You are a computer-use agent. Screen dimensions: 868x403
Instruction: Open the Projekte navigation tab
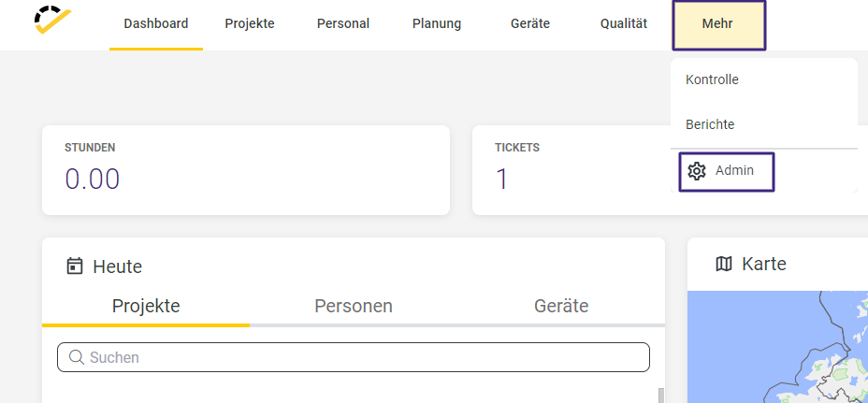tap(250, 24)
